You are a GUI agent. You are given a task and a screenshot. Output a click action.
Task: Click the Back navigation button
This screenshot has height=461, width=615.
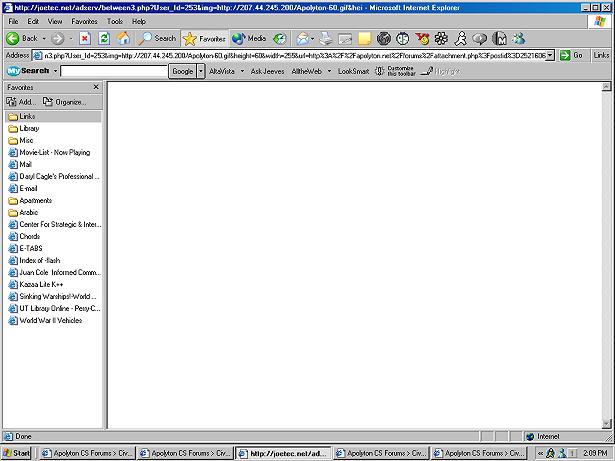coord(22,38)
